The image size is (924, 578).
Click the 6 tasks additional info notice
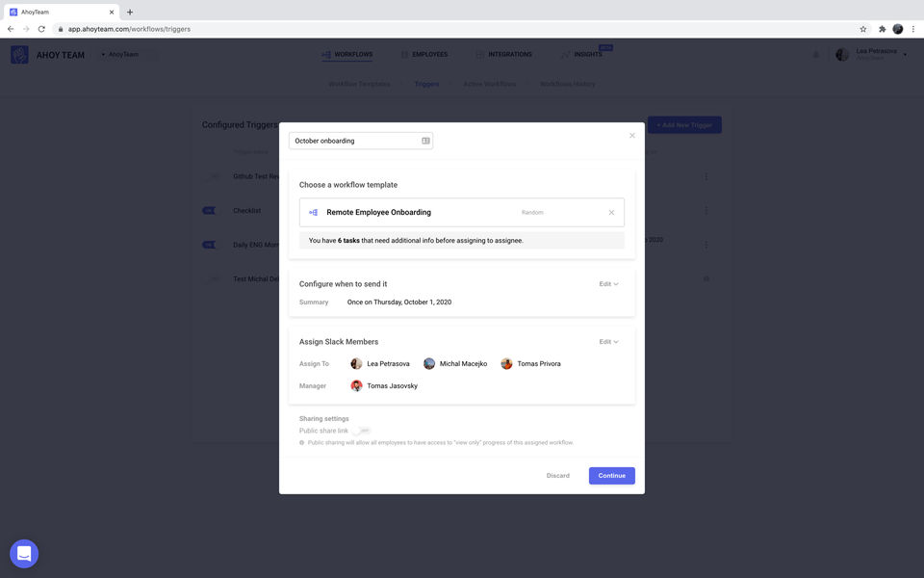click(461, 241)
